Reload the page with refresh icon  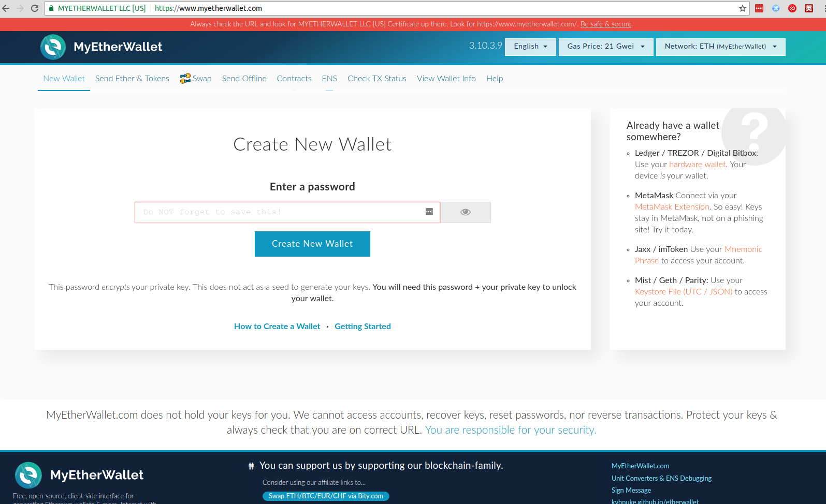tap(35, 8)
